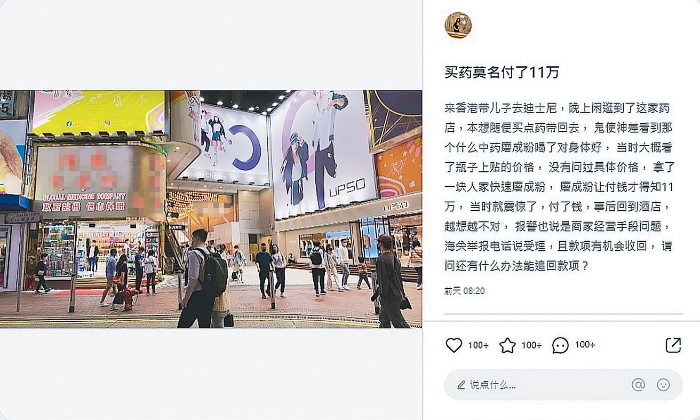This screenshot has width=700, height=420.
Task: Open the street photo of the post
Action: coord(211,209)
